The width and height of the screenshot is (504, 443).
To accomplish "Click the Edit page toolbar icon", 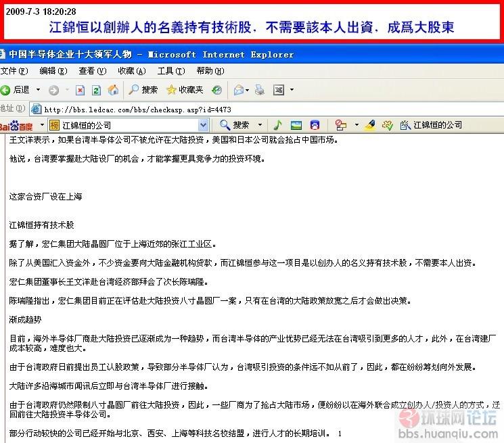I will (x=279, y=90).
